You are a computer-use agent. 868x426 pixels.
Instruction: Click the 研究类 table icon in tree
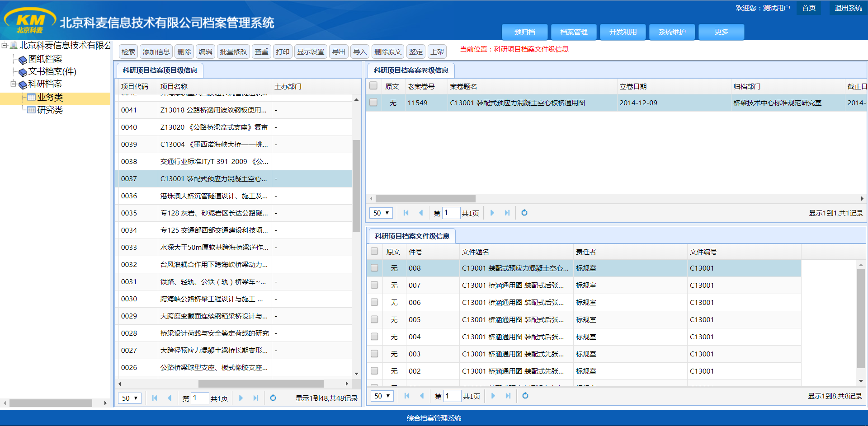[x=31, y=110]
